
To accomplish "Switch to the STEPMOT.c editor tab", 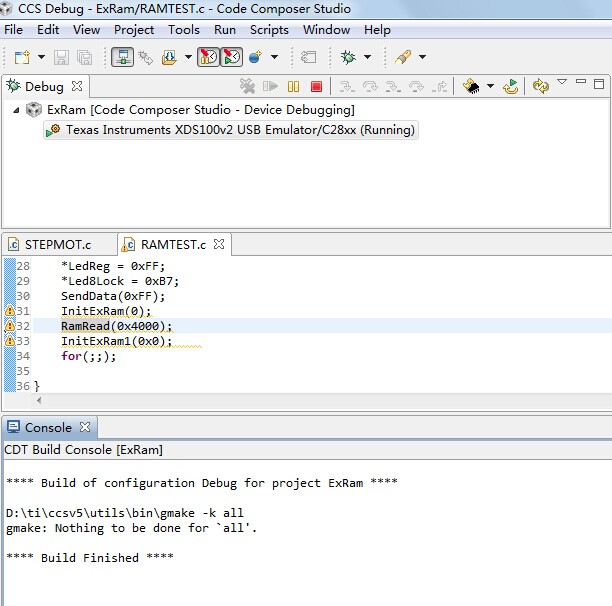I will pyautogui.click(x=57, y=244).
